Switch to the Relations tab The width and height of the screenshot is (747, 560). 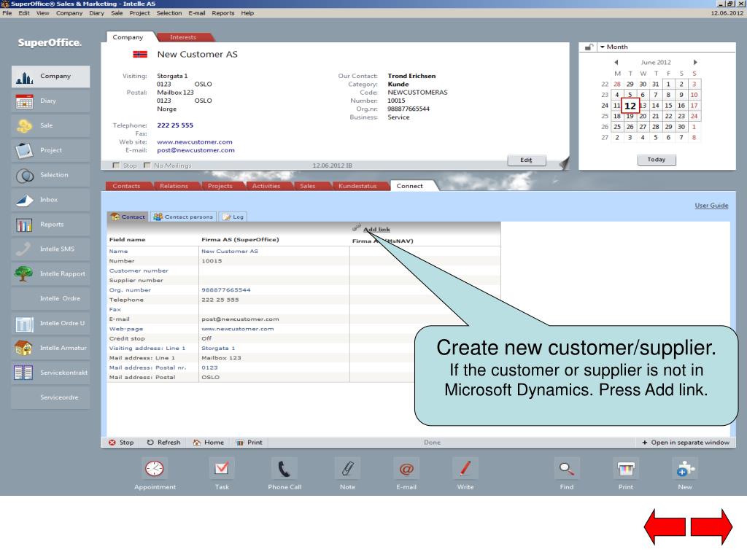pos(174,186)
